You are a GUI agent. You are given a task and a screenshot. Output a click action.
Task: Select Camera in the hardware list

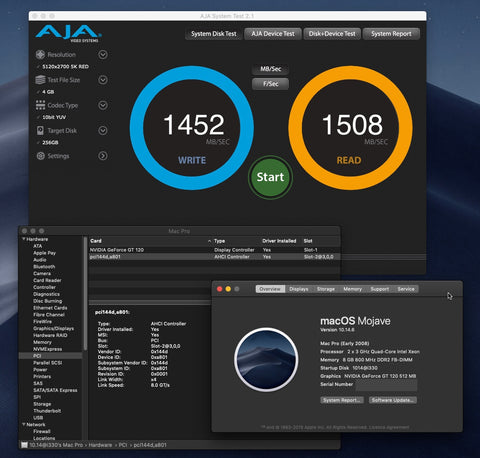[42, 273]
